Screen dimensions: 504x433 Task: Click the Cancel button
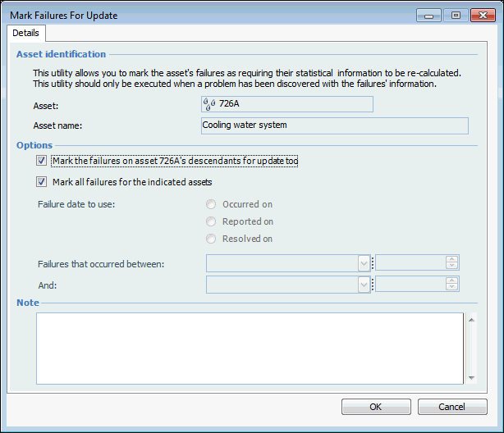click(451, 407)
